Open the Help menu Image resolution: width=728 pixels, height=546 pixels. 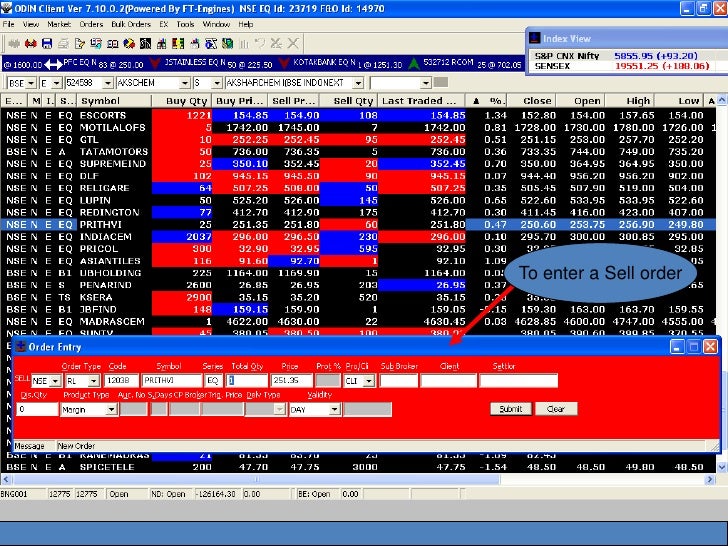tap(246, 24)
